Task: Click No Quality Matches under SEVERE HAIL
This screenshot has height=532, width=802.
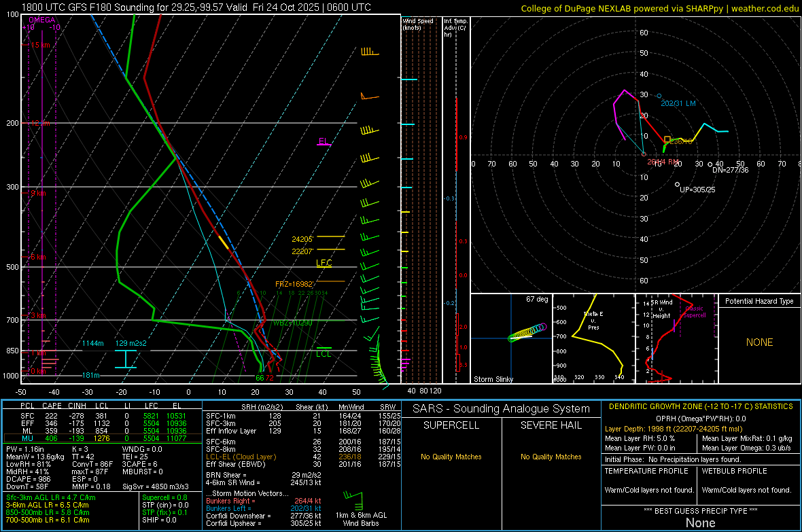Action: [551, 457]
